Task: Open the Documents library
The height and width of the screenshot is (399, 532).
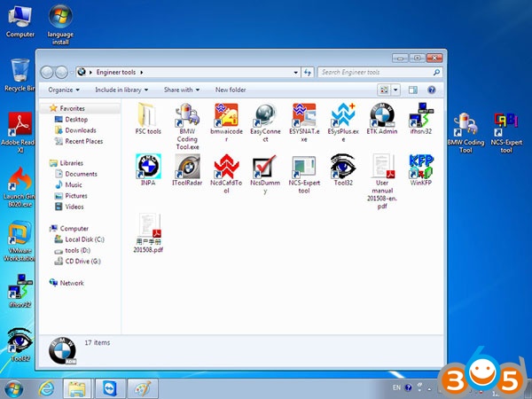Action: coord(81,174)
